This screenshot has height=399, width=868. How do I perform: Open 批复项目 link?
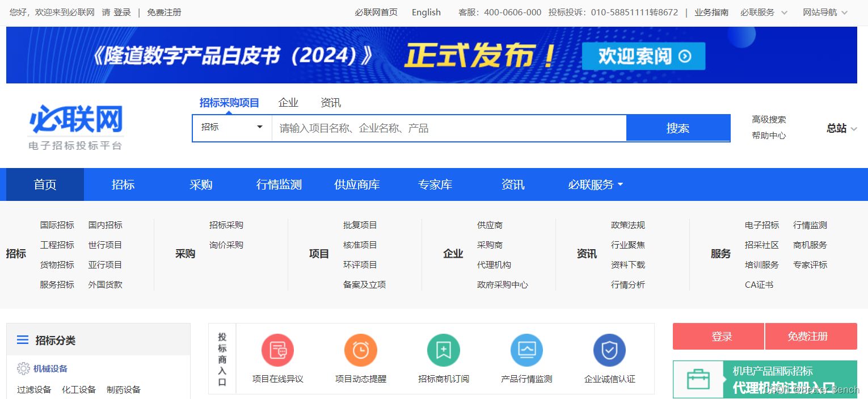tap(360, 225)
